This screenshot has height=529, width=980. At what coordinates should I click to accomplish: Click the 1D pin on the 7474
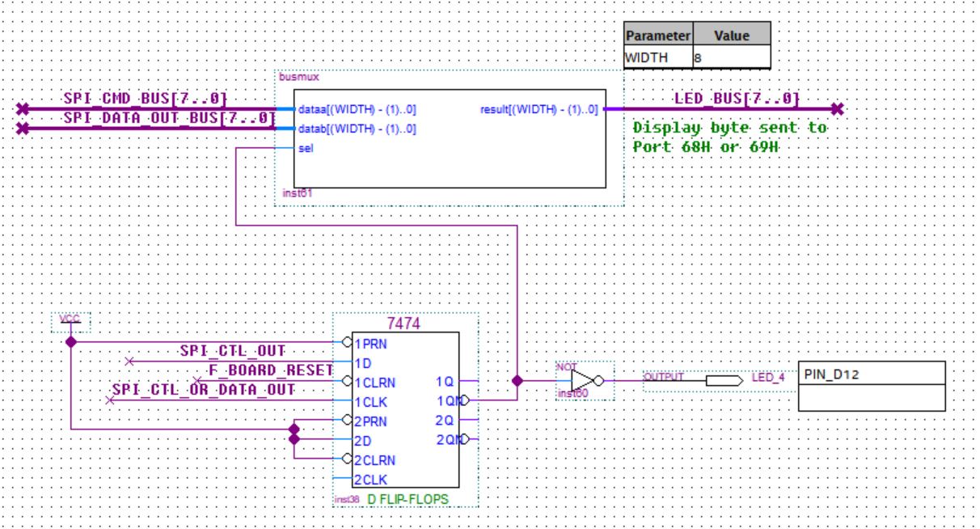361,362
